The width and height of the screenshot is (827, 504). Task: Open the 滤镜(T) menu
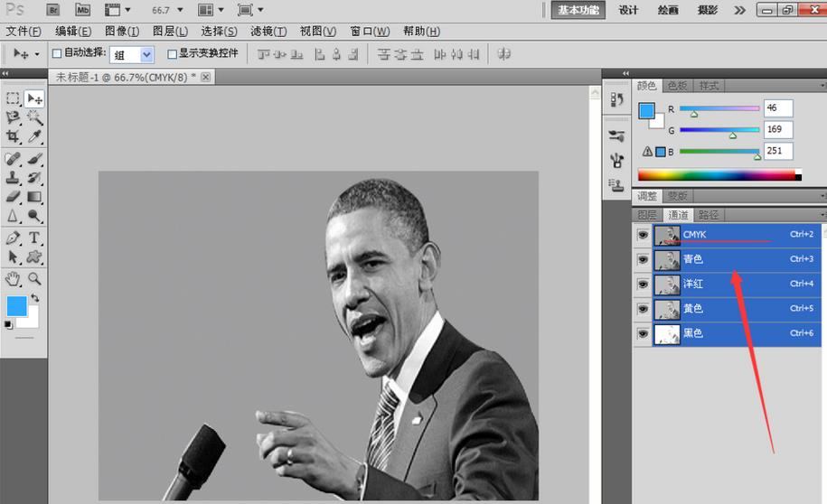coord(268,32)
